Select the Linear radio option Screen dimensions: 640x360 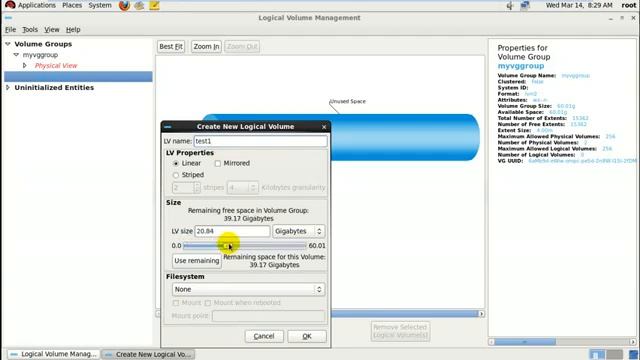[176, 163]
